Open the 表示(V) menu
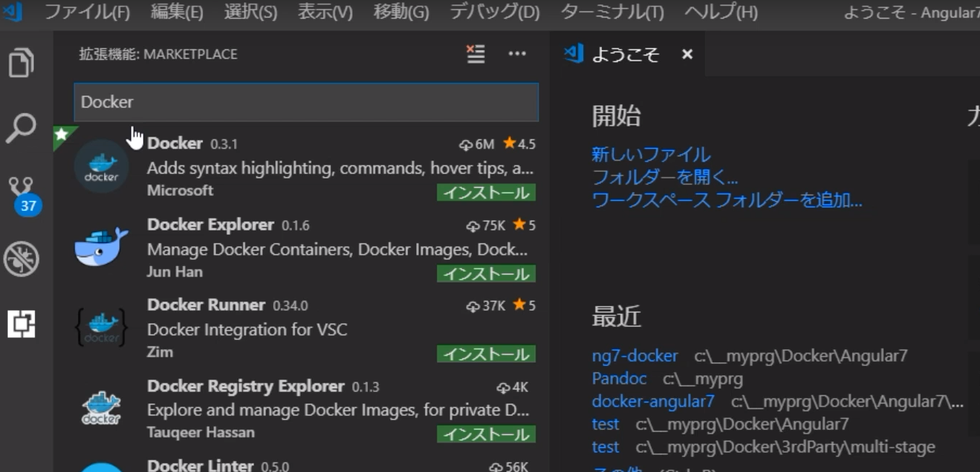This screenshot has height=472, width=980. tap(325, 12)
